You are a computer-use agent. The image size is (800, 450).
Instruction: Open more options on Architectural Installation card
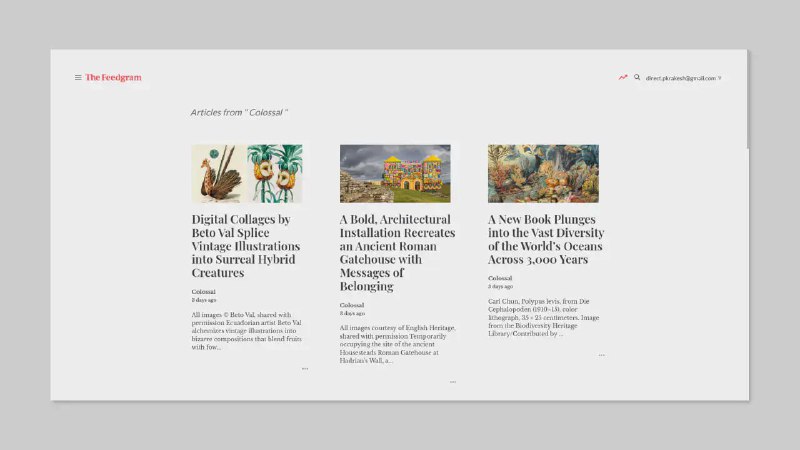(453, 381)
